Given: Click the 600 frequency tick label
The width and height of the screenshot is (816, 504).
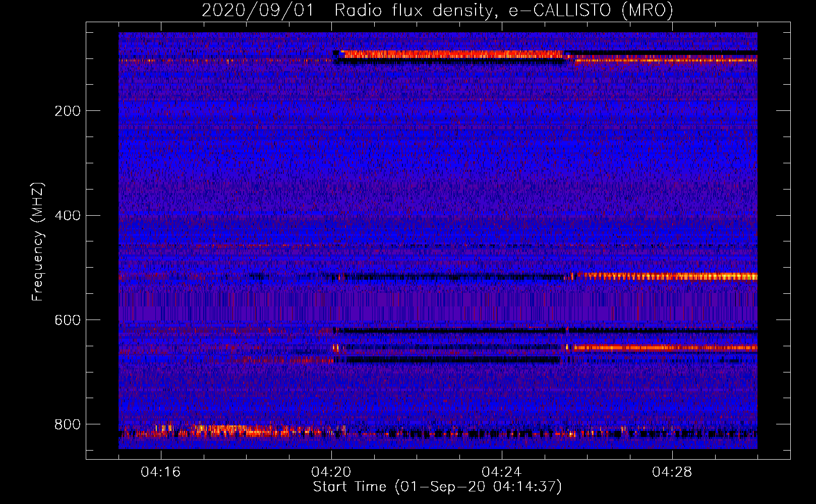Looking at the screenshot, I should coord(68,321).
